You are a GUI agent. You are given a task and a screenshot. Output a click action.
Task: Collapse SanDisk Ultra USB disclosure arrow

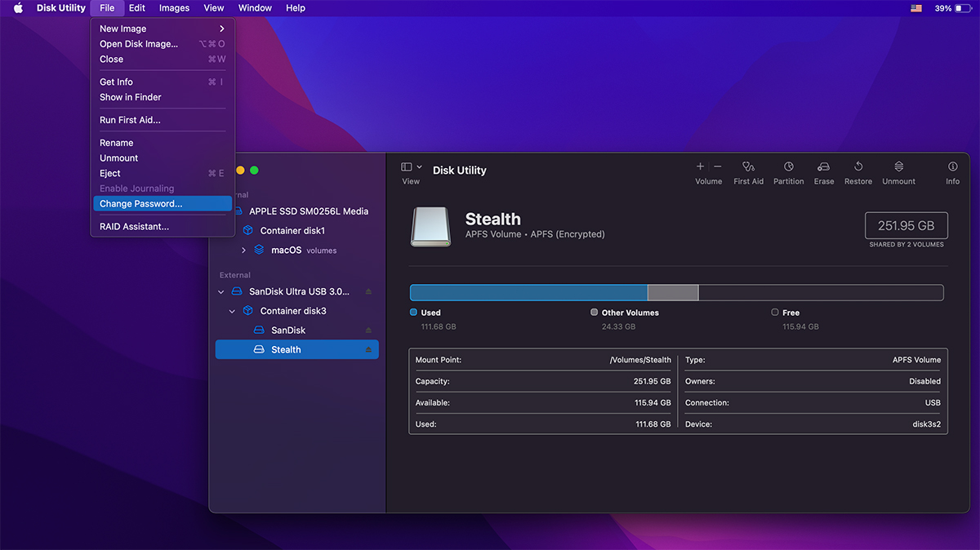coord(221,291)
